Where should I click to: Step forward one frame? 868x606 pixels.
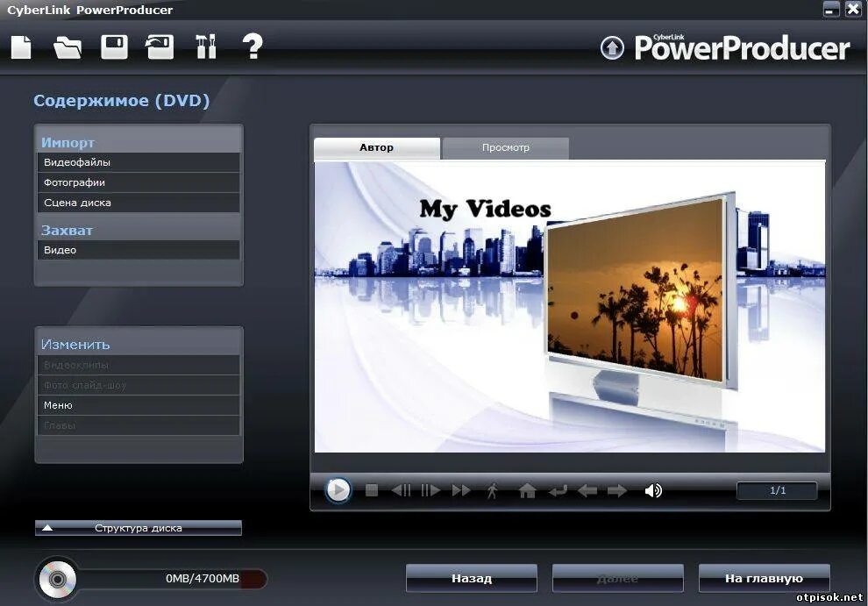tap(430, 490)
